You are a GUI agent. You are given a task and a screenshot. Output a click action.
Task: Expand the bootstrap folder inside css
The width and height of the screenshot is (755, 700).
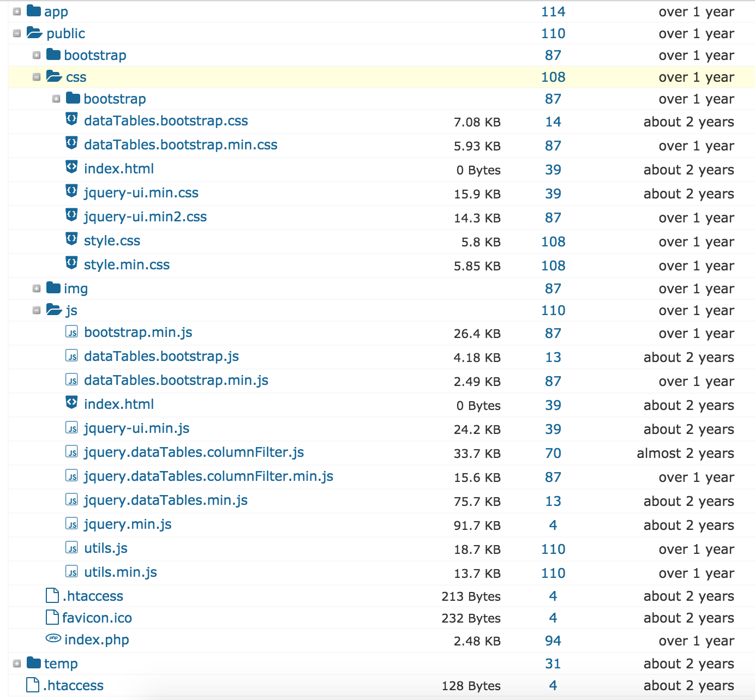tap(56, 99)
